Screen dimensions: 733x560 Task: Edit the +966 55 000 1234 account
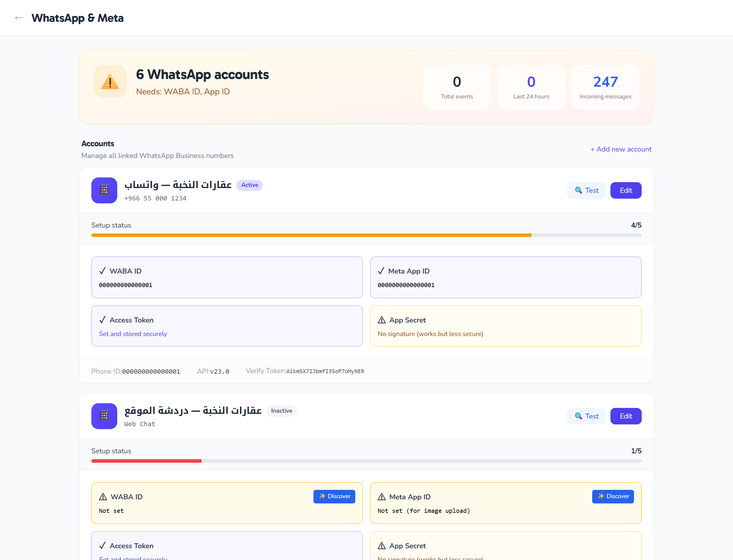click(626, 190)
